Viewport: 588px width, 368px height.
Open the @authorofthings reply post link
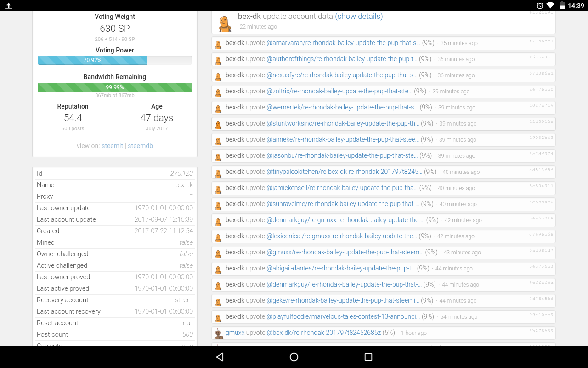pyautogui.click(x=342, y=59)
